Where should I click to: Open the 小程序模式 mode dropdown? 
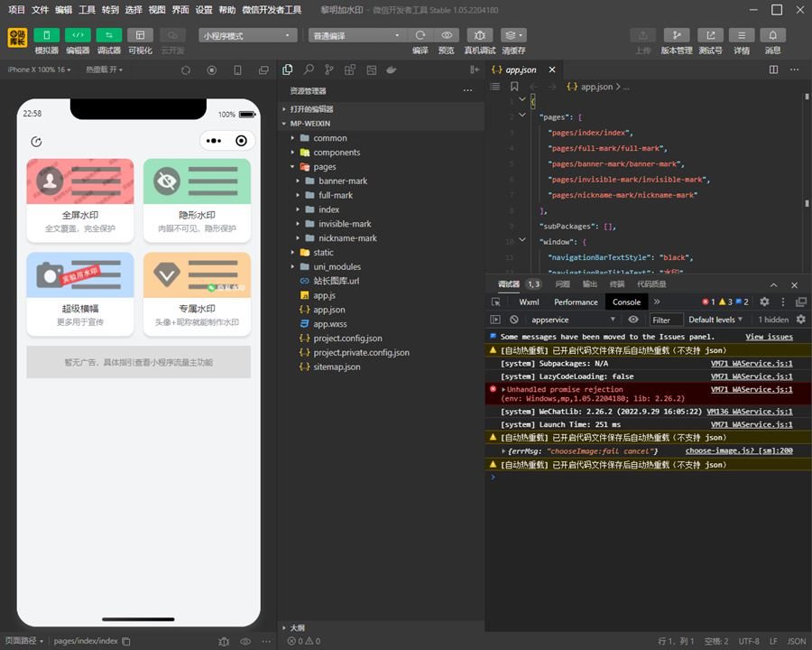(248, 36)
